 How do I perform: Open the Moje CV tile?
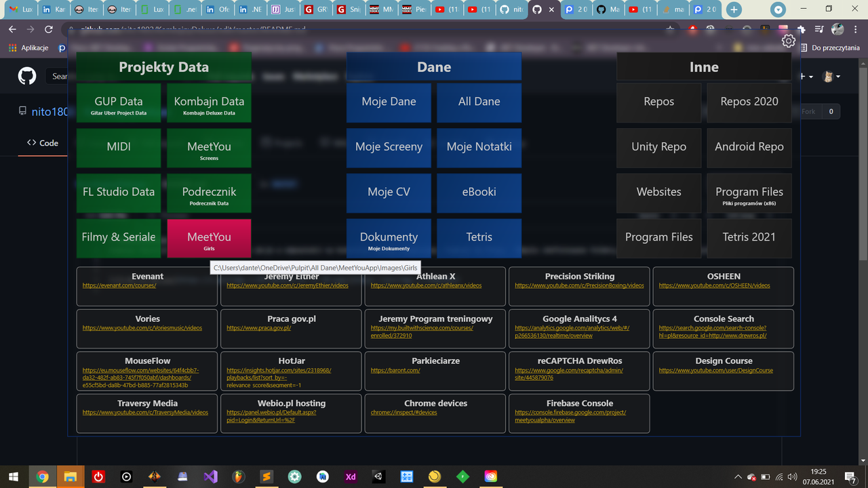389,193
